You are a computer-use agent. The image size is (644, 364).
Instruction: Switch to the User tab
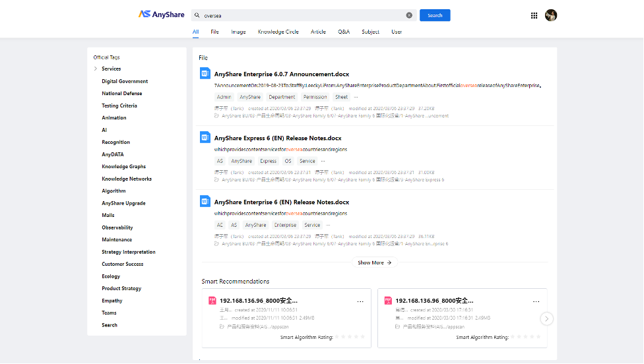(x=397, y=32)
